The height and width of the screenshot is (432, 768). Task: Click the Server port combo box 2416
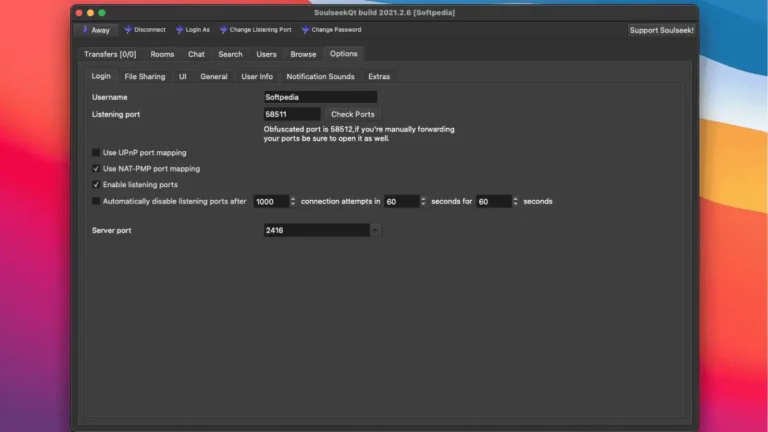[x=322, y=230]
